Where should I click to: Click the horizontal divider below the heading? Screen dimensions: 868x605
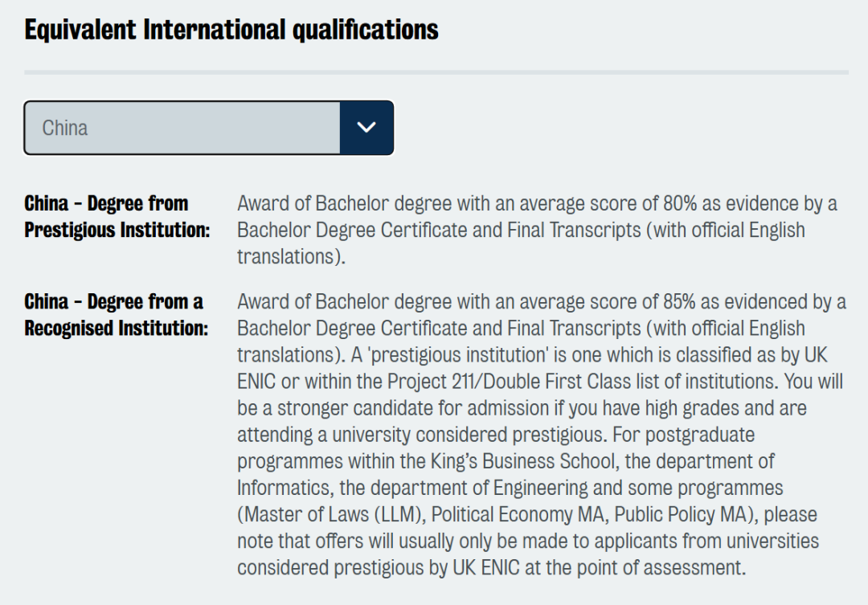click(436, 72)
